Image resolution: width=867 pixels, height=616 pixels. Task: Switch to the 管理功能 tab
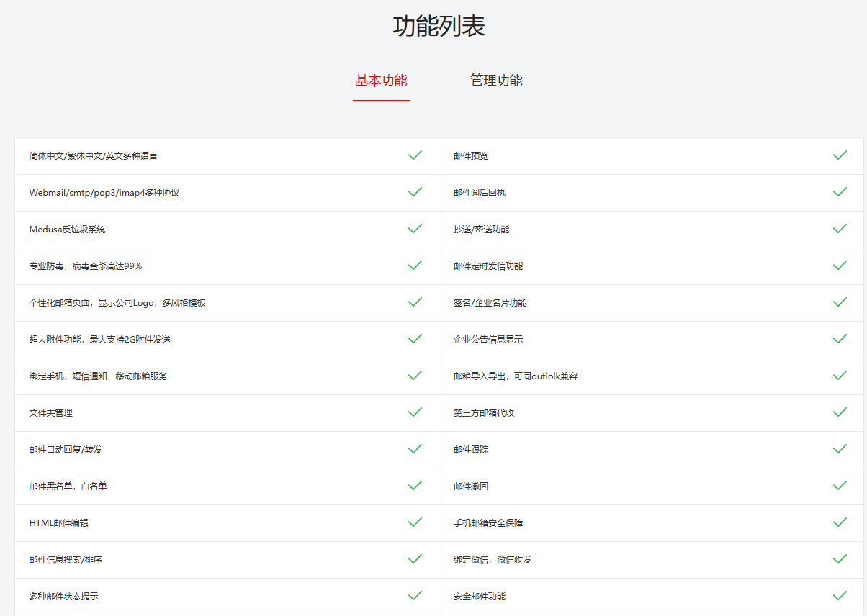tap(496, 81)
